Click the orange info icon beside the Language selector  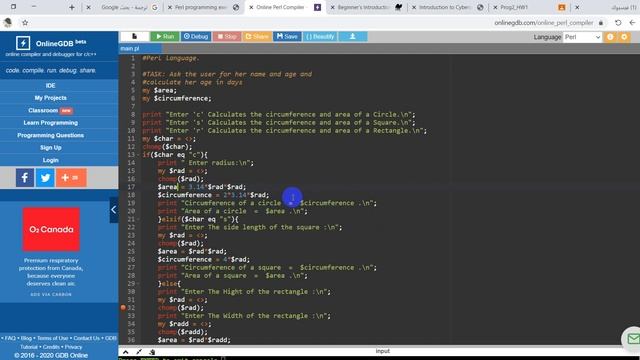(610, 37)
